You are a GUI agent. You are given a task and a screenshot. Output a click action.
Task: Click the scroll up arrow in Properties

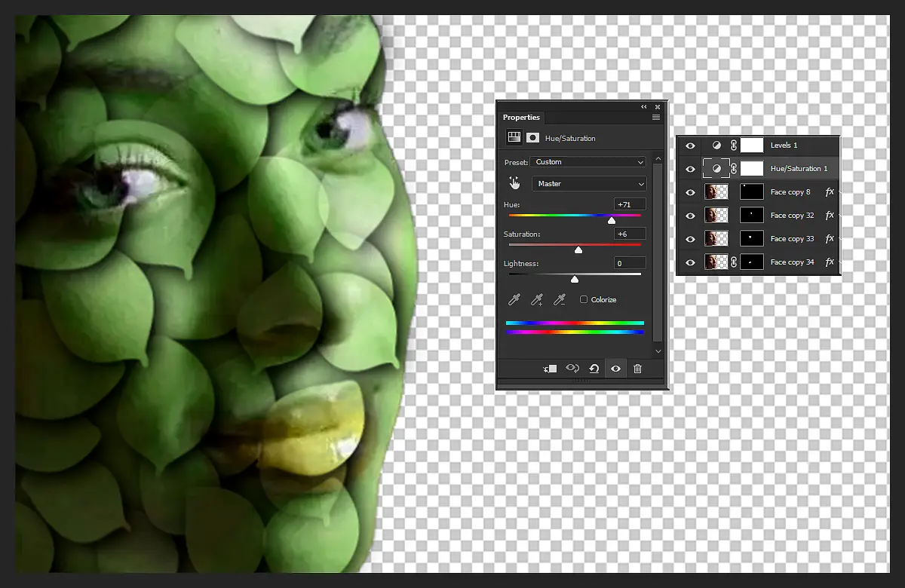click(x=658, y=158)
